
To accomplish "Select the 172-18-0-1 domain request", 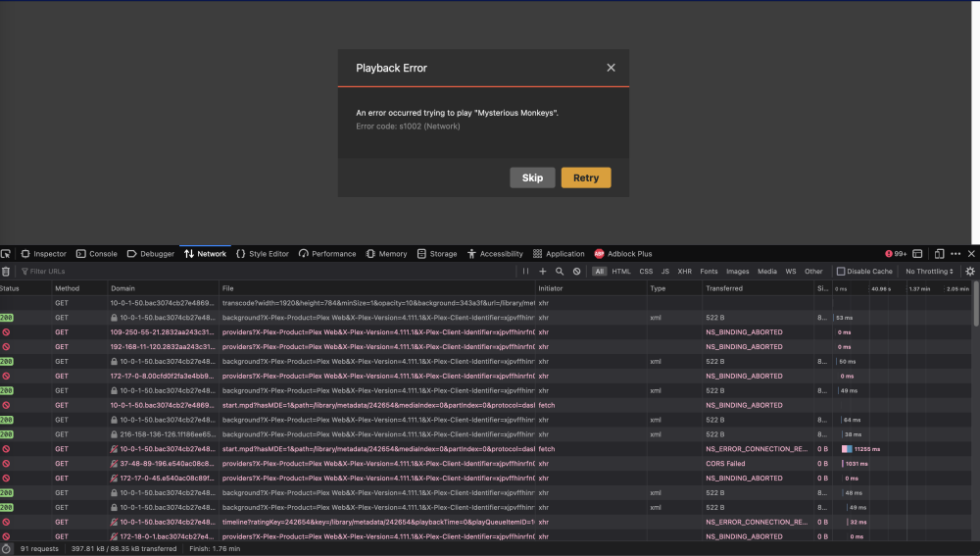I will point(486,536).
